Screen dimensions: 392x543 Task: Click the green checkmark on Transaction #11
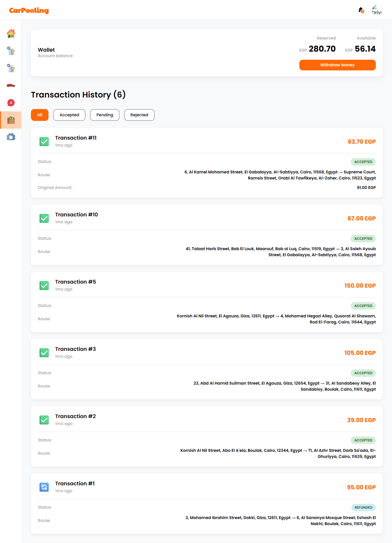tap(44, 141)
